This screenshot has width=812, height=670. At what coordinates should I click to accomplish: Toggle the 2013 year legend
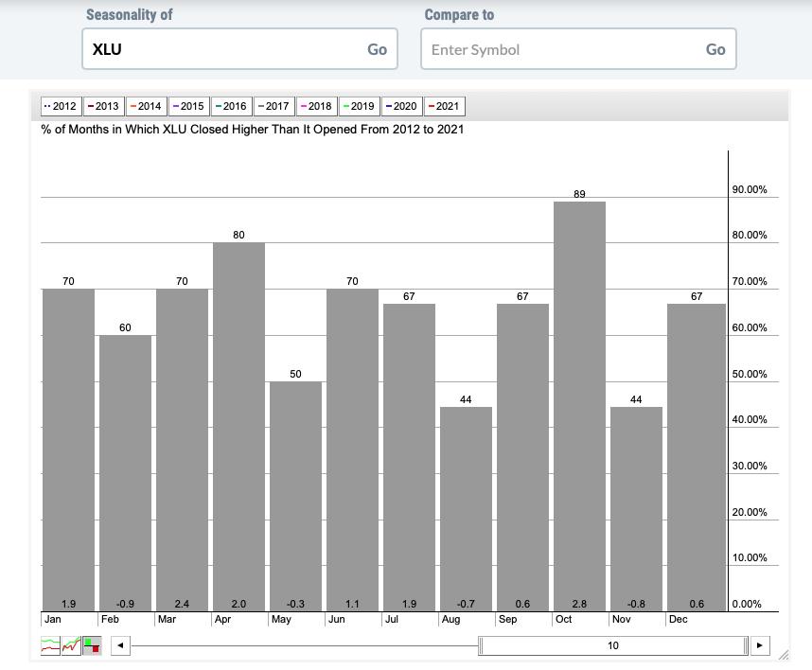[103, 106]
